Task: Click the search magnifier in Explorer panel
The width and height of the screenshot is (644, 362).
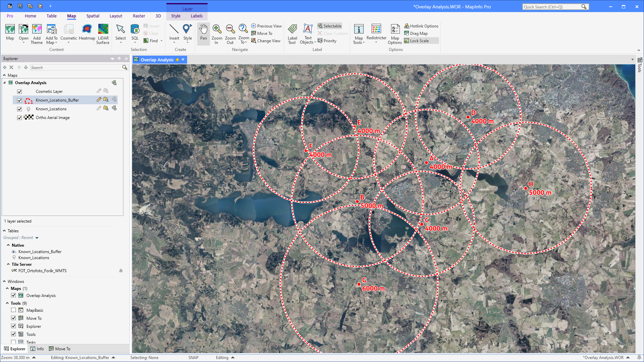Action: [x=125, y=67]
